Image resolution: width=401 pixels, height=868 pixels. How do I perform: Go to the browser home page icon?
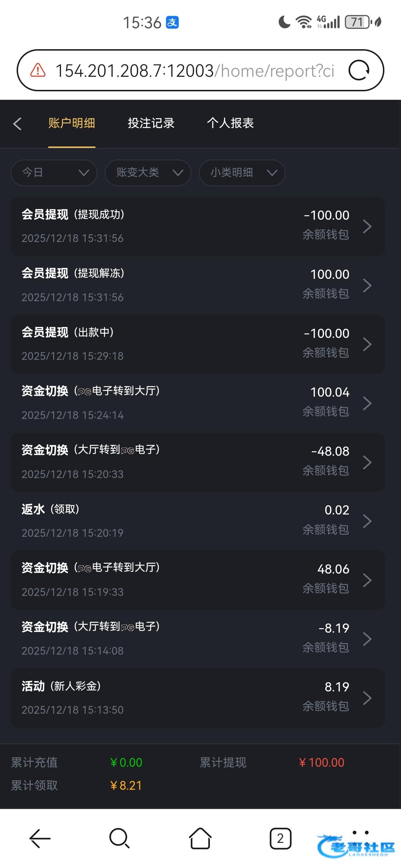(x=200, y=838)
